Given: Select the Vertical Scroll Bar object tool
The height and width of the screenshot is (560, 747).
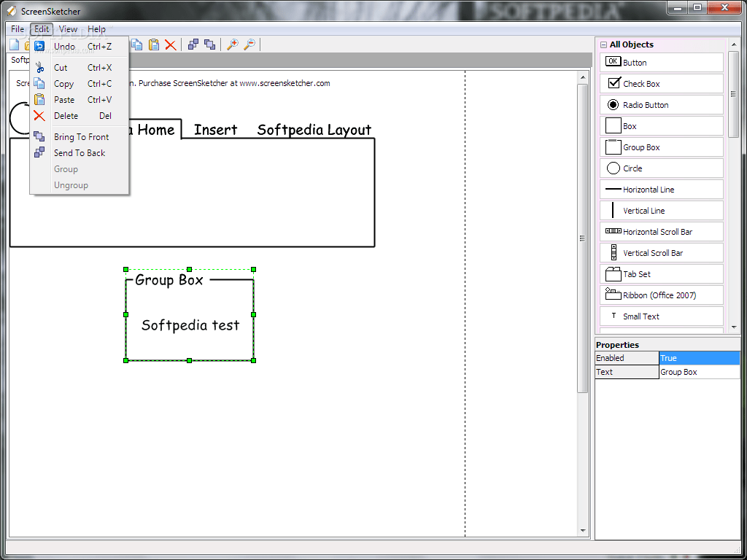Looking at the screenshot, I should (661, 253).
